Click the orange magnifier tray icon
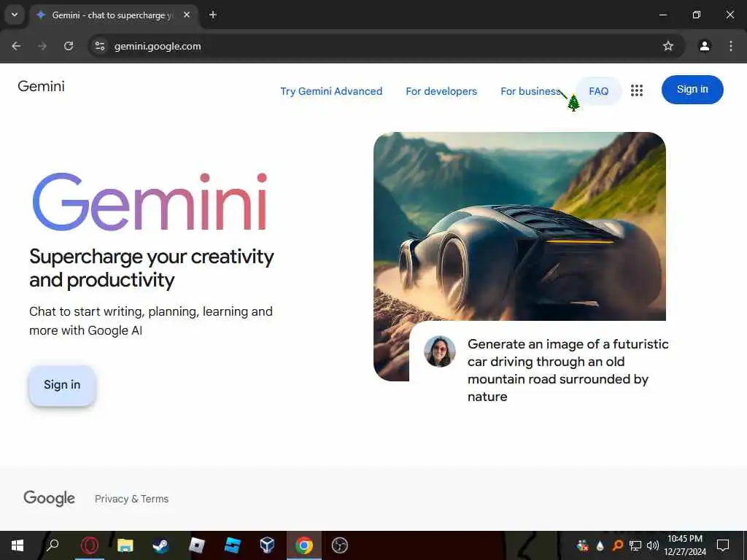747x560 pixels. (617, 545)
